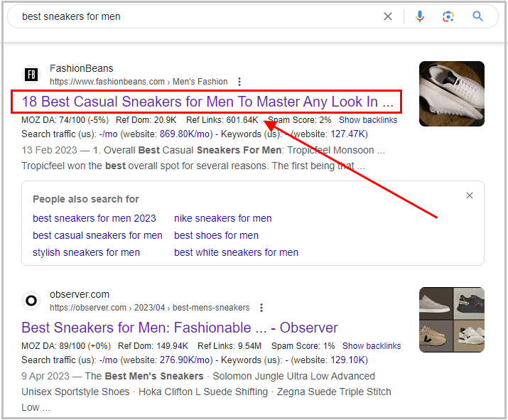Open Google Lens image search icon
508x420 pixels.
click(448, 16)
